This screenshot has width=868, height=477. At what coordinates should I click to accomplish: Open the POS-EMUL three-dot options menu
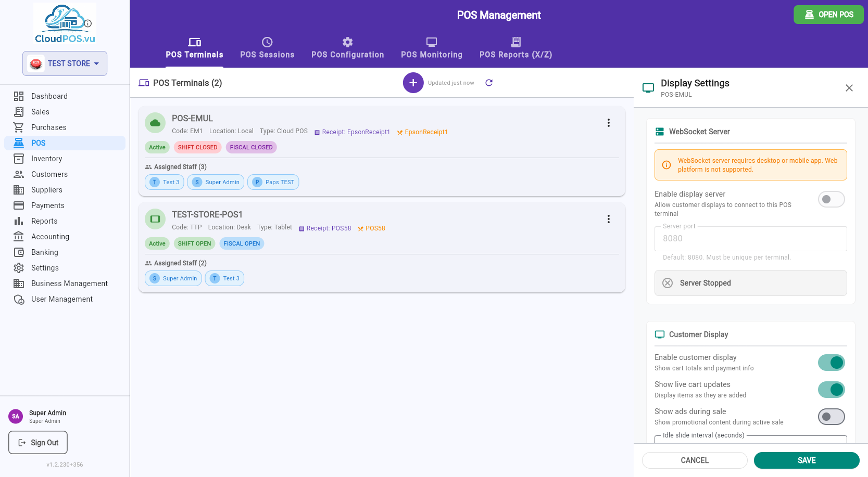(x=608, y=123)
